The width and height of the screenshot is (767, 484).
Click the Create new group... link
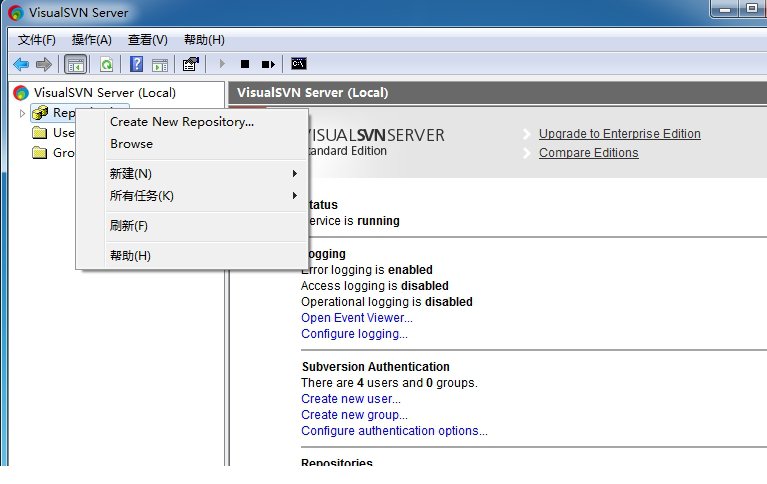click(x=354, y=415)
